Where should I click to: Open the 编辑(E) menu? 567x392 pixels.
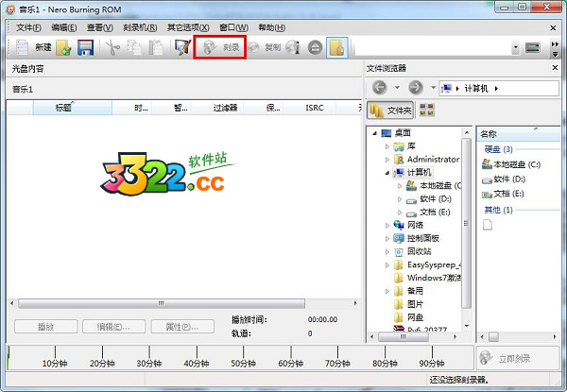tap(63, 27)
